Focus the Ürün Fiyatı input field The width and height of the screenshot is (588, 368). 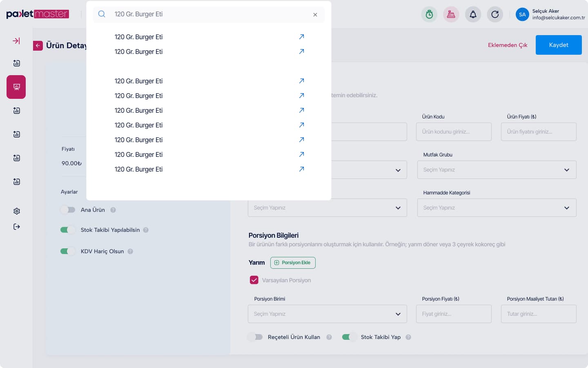pyautogui.click(x=539, y=132)
